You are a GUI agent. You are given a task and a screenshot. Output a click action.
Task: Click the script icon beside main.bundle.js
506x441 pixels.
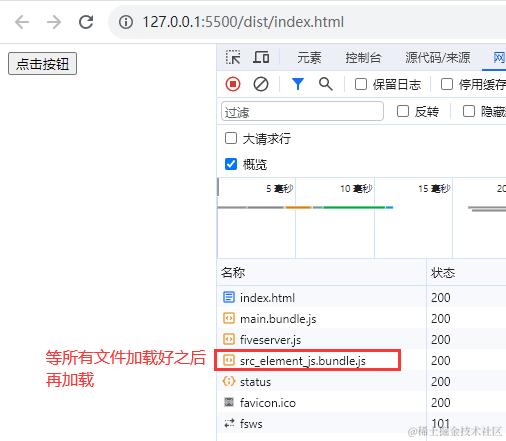(x=229, y=318)
